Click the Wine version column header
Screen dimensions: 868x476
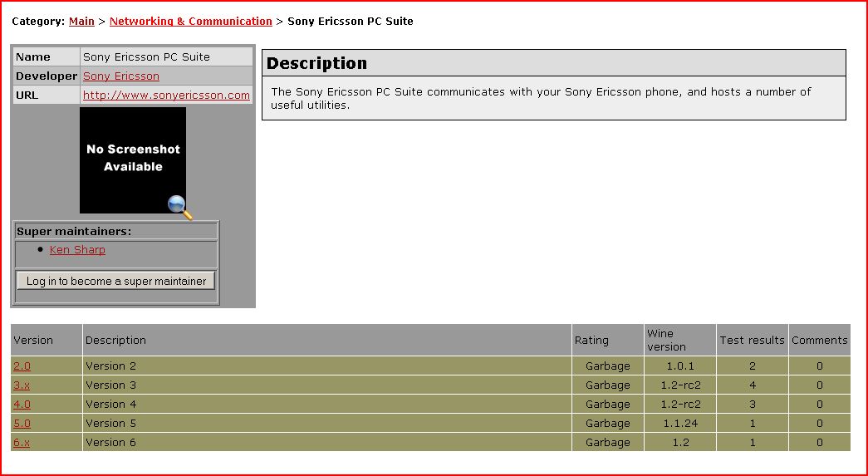click(679, 340)
